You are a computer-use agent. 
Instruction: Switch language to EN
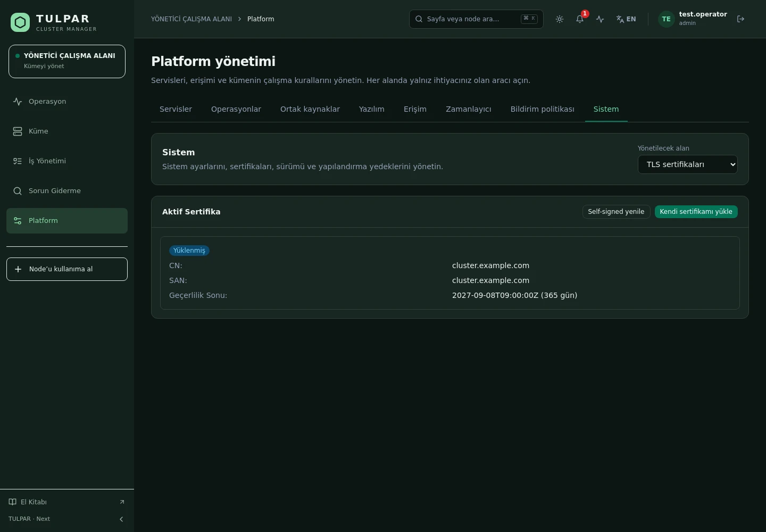tap(626, 19)
